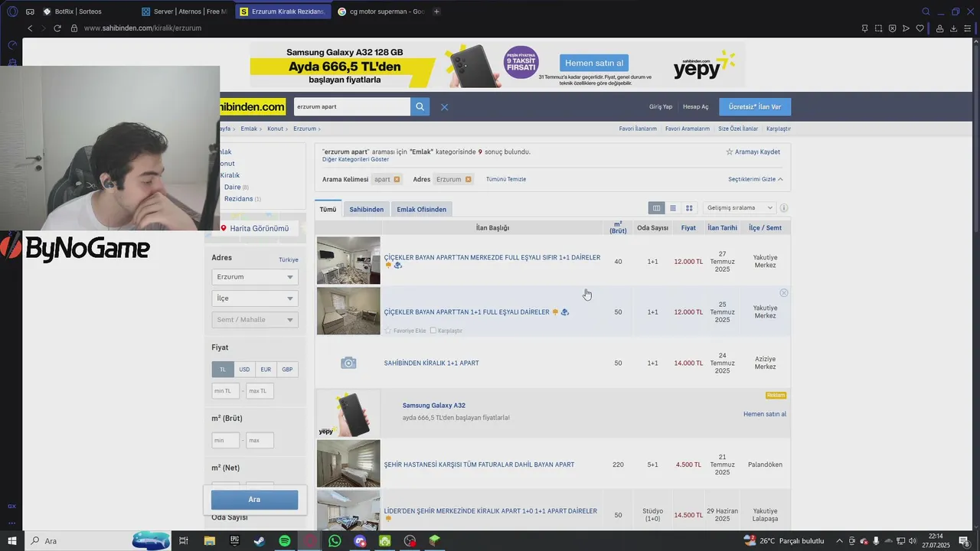Viewport: 980px width, 551px height.
Task: Remove the 'apart' keyword filter chip
Action: pos(397,179)
